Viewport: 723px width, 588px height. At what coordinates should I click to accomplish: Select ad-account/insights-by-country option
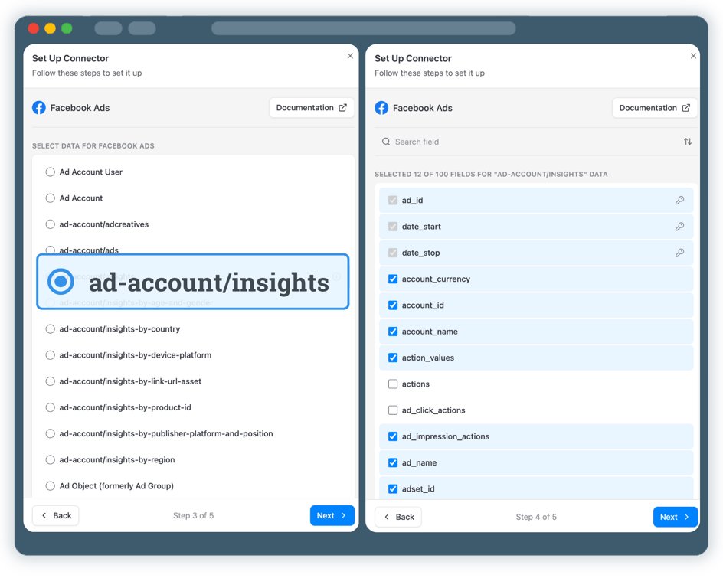point(51,329)
